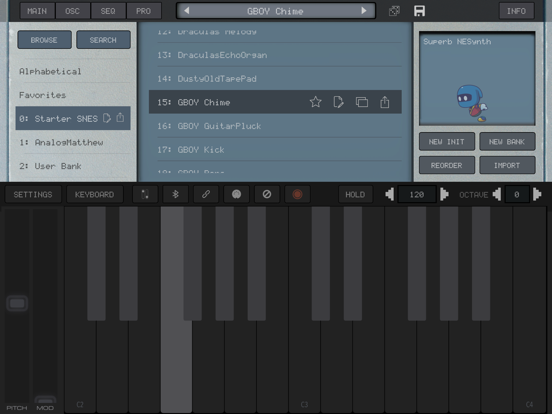552x414 pixels.
Task: Click the octave value field
Action: click(x=517, y=194)
